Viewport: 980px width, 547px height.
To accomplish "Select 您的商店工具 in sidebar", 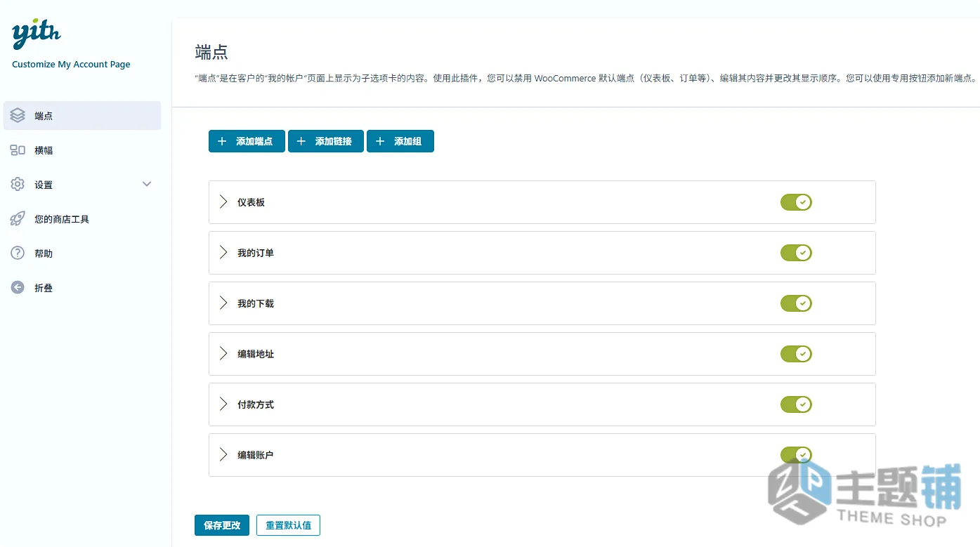I will [82, 219].
